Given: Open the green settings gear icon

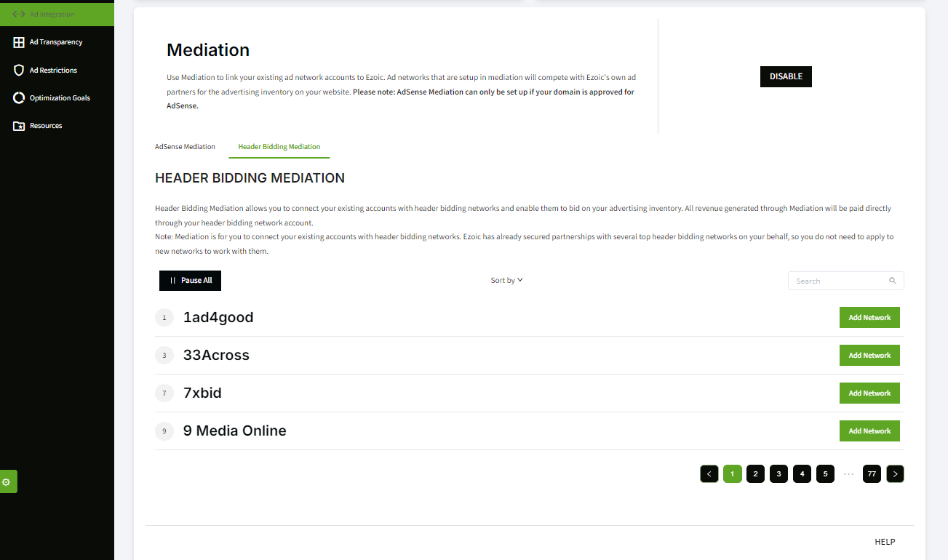Looking at the screenshot, I should (x=7, y=482).
